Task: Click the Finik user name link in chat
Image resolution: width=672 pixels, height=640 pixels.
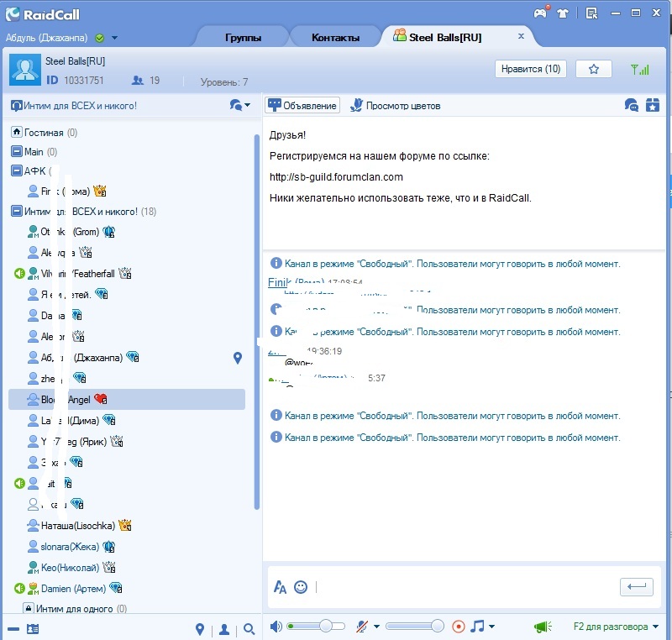Action: click(x=280, y=282)
